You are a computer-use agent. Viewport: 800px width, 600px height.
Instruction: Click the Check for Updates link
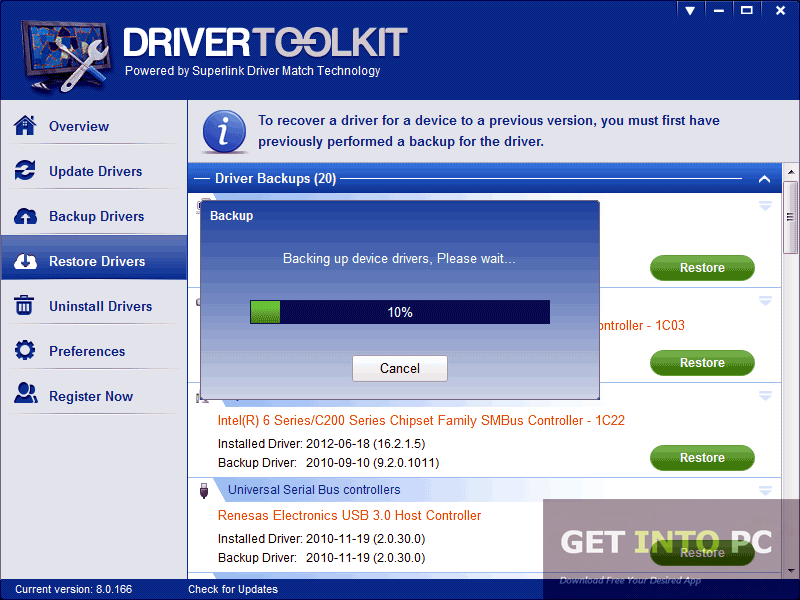(x=233, y=589)
